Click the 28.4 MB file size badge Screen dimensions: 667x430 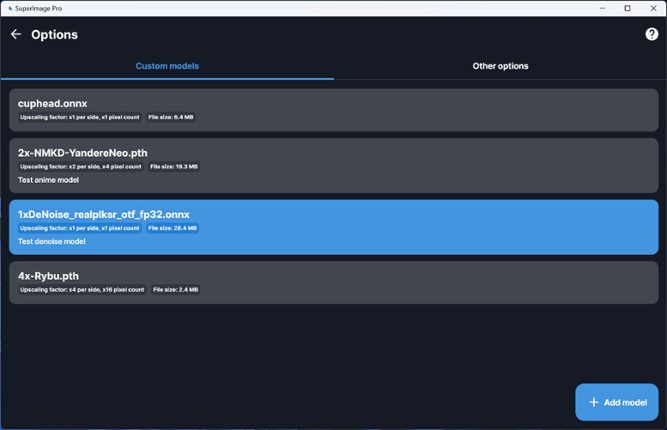(x=172, y=228)
